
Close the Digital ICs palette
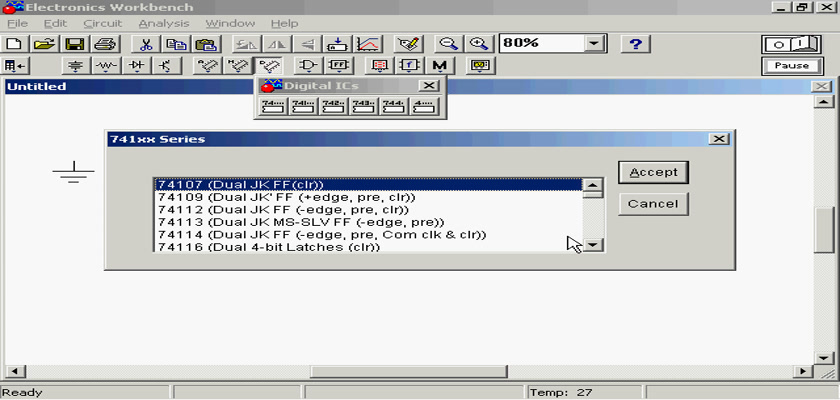coord(429,86)
